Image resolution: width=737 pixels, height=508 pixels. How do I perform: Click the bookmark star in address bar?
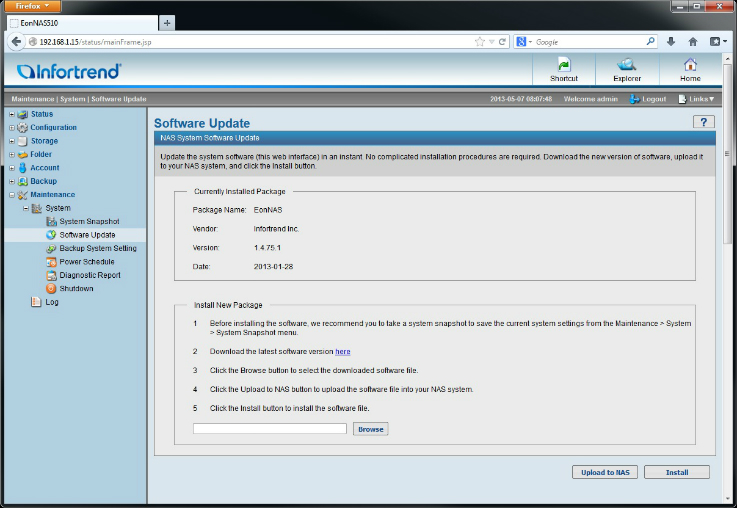pos(479,42)
